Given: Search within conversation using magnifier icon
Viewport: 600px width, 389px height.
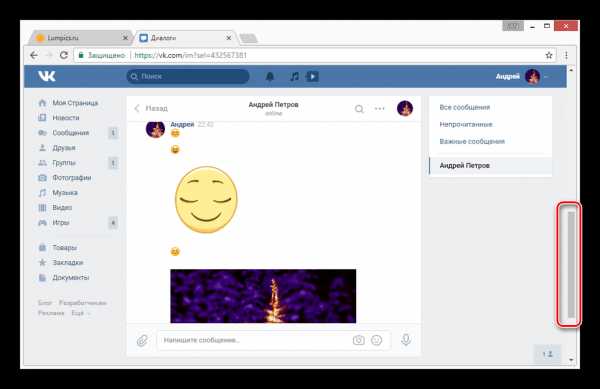Looking at the screenshot, I should point(359,109).
